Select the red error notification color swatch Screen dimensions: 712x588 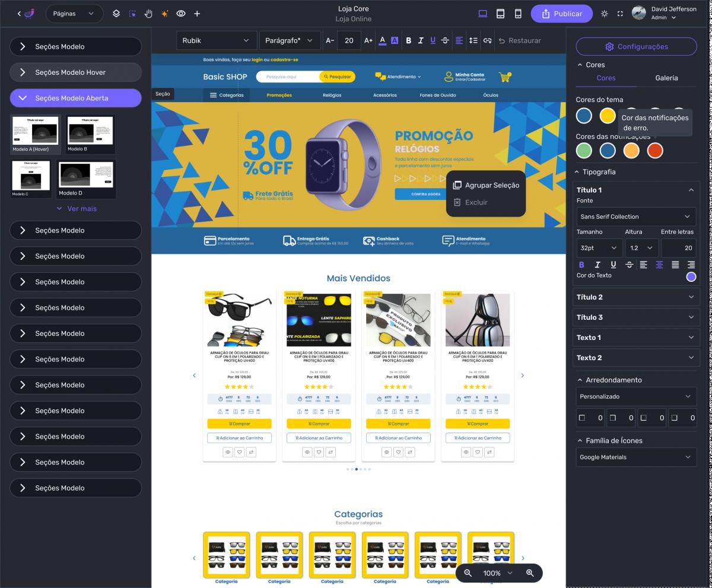pyautogui.click(x=654, y=151)
